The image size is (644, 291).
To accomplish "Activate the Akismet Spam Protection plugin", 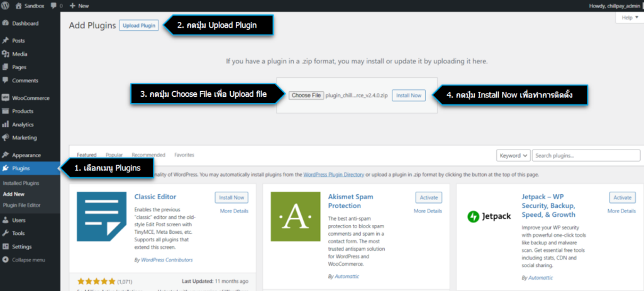I will point(429,197).
